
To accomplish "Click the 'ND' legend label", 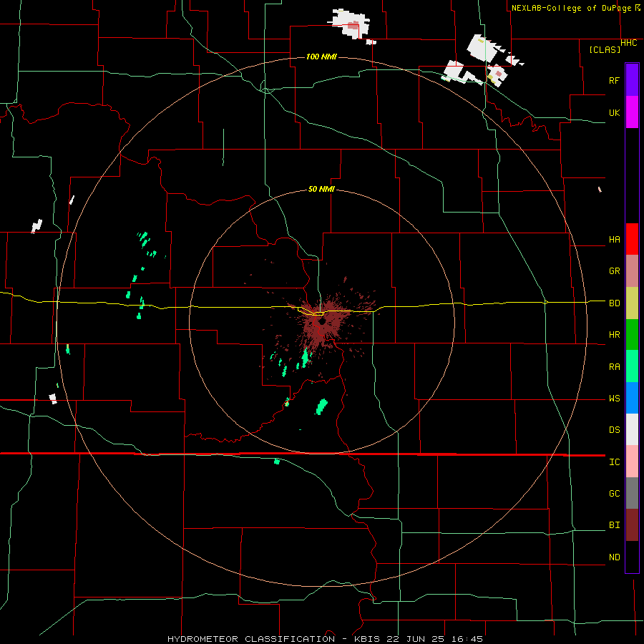I will [614, 557].
